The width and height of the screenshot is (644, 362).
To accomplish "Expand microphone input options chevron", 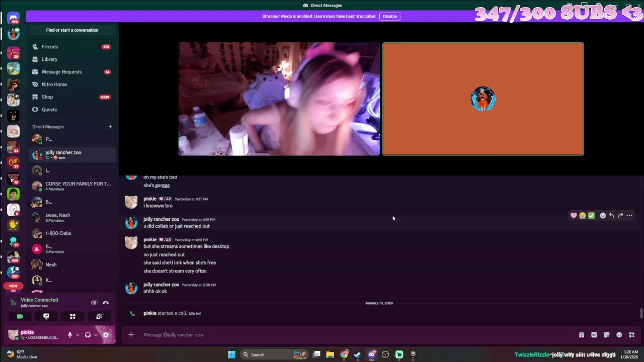I will point(77,335).
